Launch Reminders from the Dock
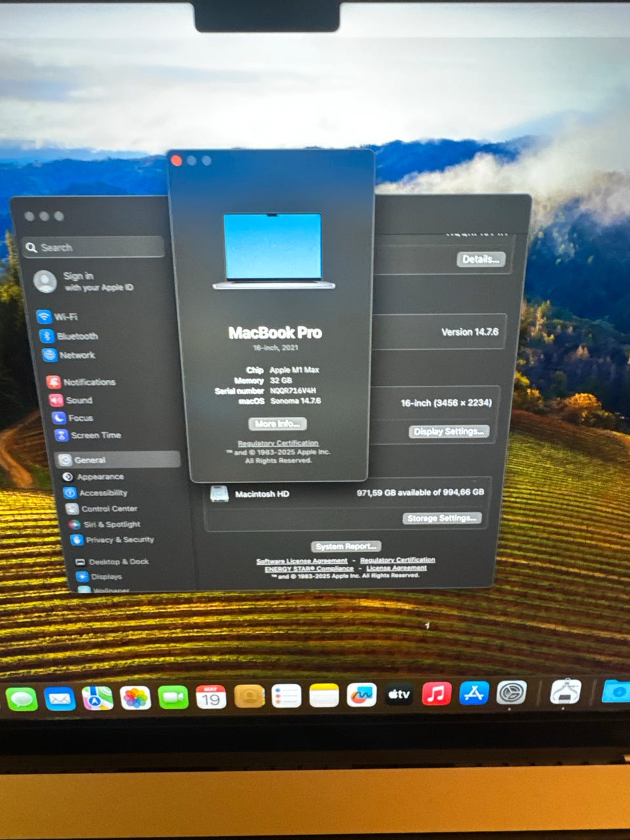 pos(286,696)
